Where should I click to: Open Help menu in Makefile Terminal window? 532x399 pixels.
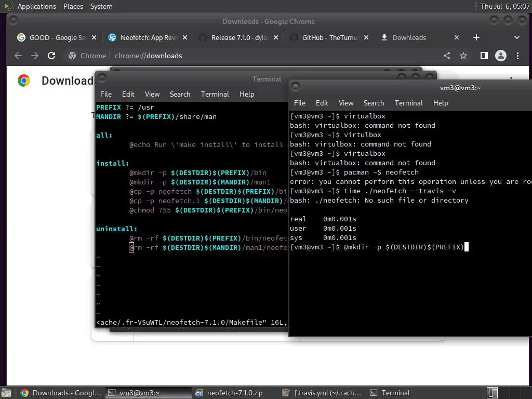(247, 94)
